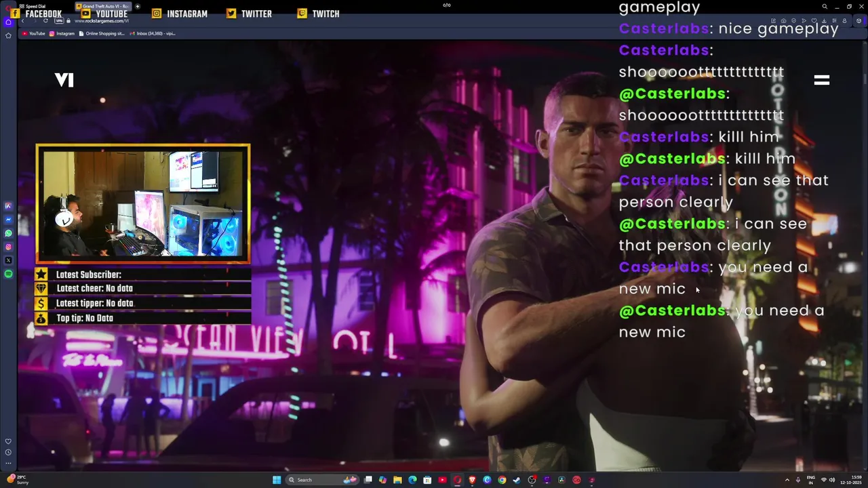Open WhatsApp in the sidebar
This screenshot has height=488, width=868.
coord(8,233)
